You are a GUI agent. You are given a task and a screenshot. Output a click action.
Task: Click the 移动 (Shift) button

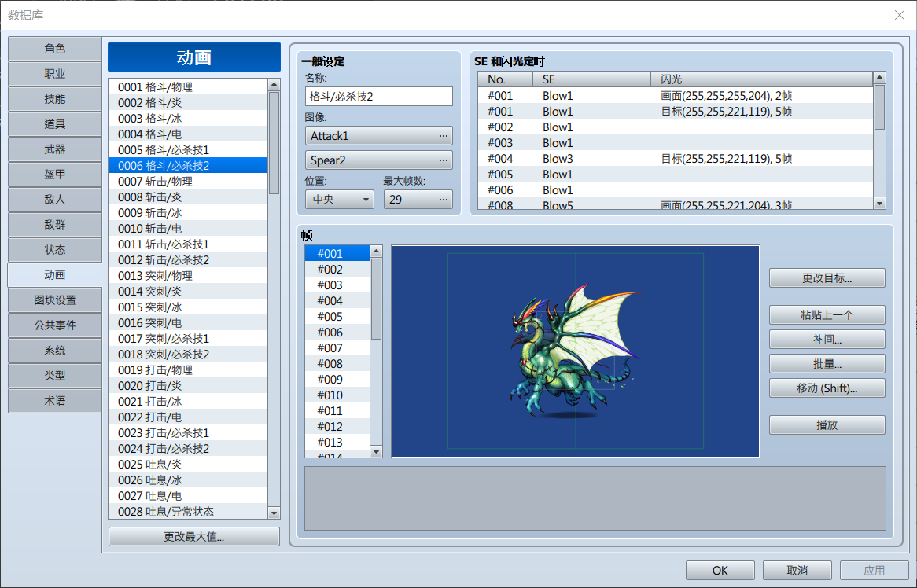tap(827, 388)
